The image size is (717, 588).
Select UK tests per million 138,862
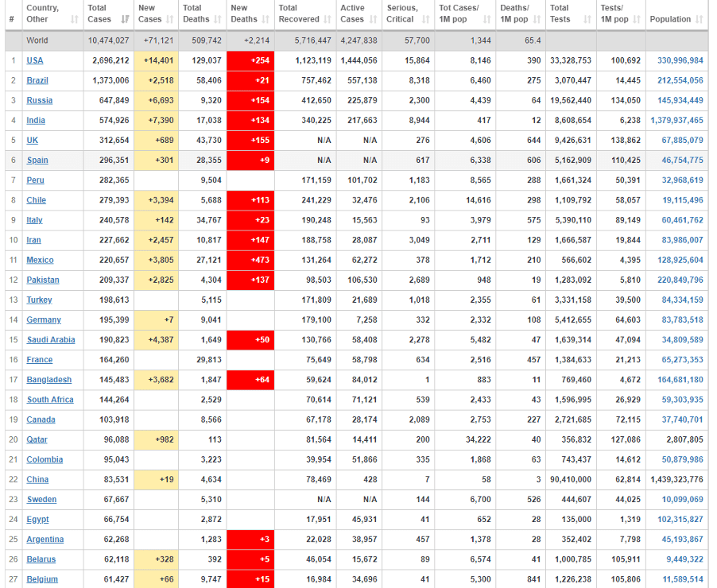click(626, 141)
